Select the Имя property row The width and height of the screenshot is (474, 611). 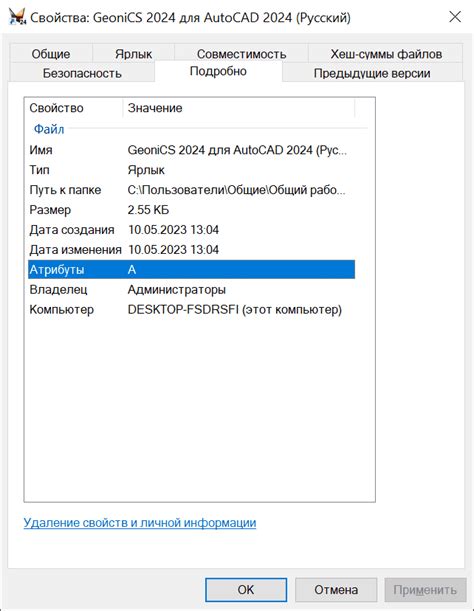[x=191, y=150]
